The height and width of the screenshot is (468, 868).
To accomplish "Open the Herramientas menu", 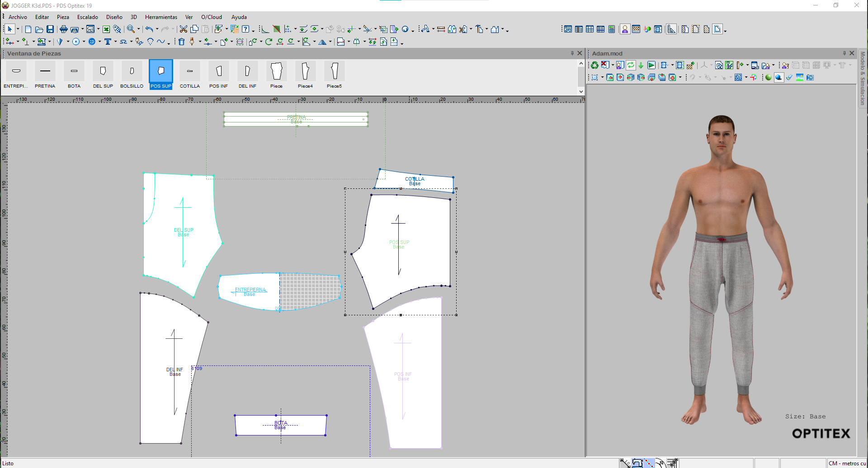I will tap(161, 17).
